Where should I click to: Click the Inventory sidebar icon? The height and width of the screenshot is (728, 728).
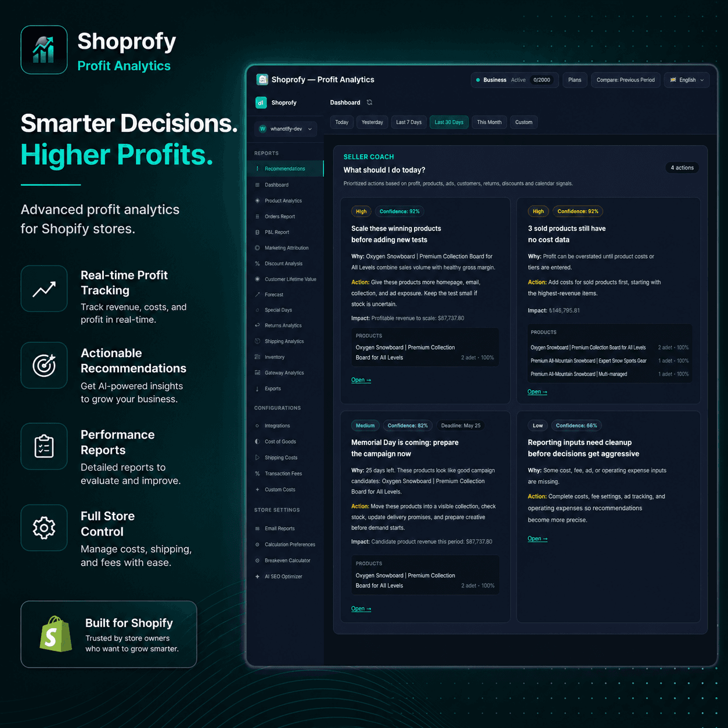click(257, 357)
